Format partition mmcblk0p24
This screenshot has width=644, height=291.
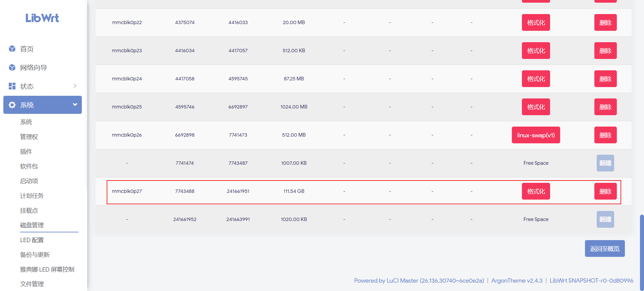[536, 79]
